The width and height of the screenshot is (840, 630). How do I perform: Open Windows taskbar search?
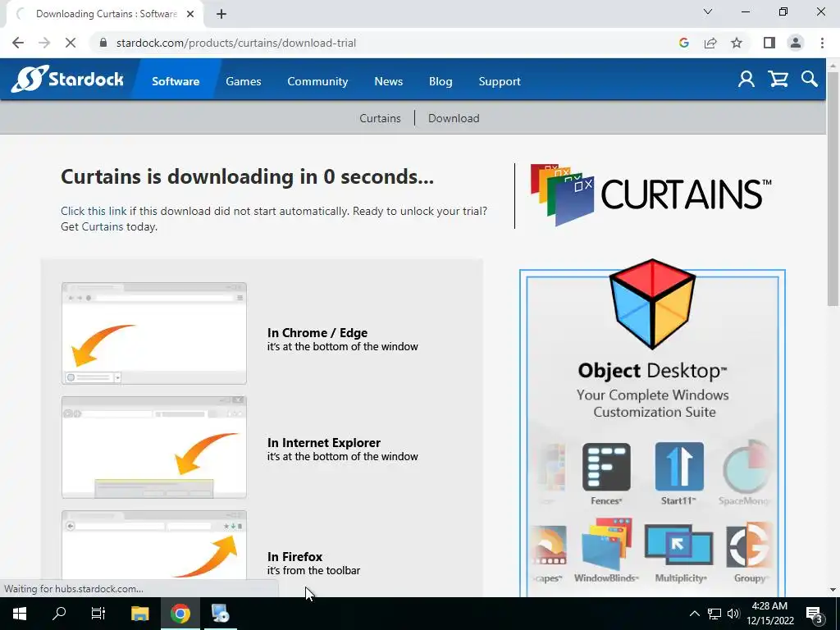tap(59, 614)
